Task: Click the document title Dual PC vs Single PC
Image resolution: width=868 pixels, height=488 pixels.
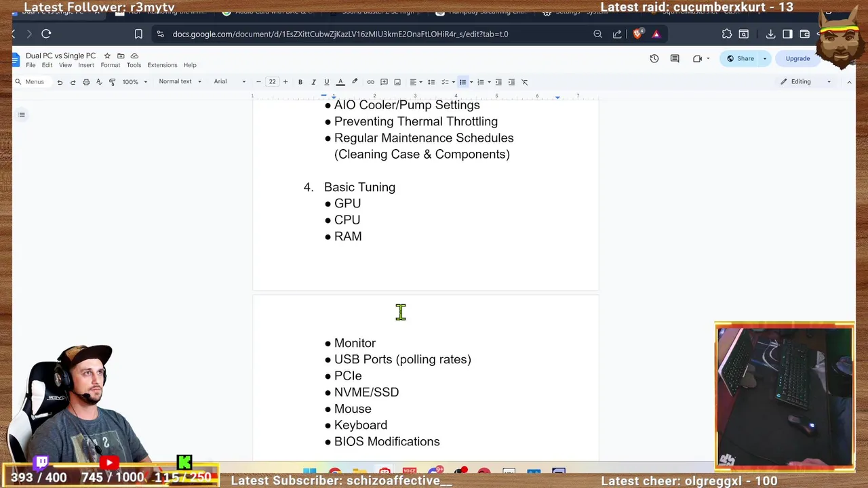Action: 61,56
